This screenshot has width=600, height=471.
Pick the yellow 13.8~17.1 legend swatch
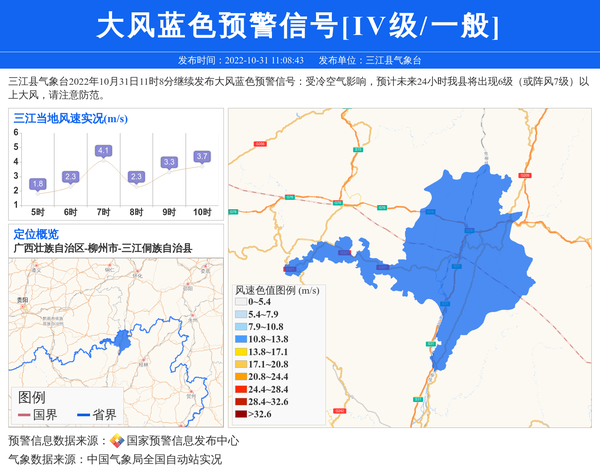point(241,352)
